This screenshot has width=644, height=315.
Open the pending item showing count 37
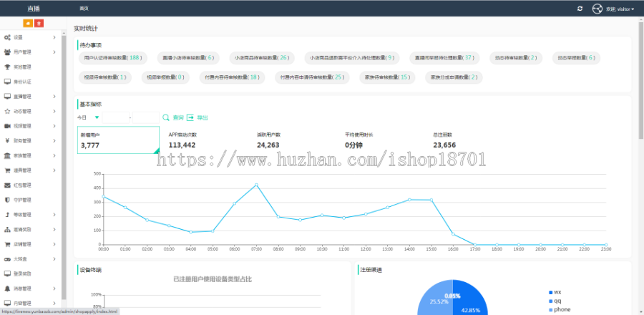pos(446,58)
